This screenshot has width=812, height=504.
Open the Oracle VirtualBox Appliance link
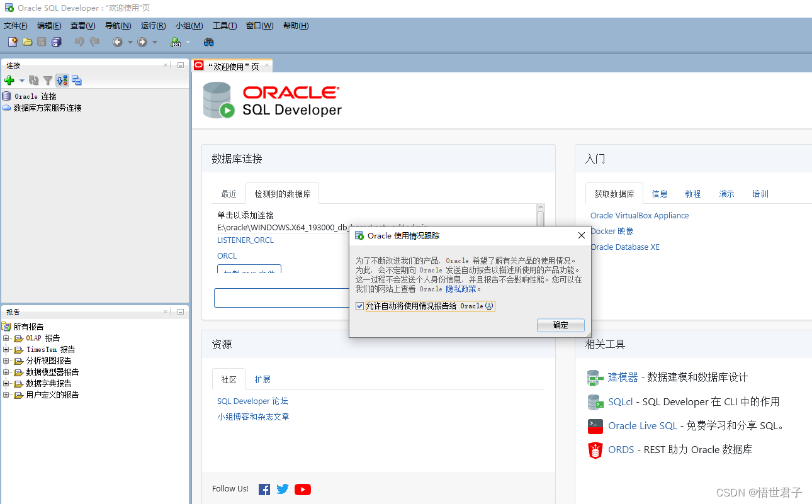point(640,215)
